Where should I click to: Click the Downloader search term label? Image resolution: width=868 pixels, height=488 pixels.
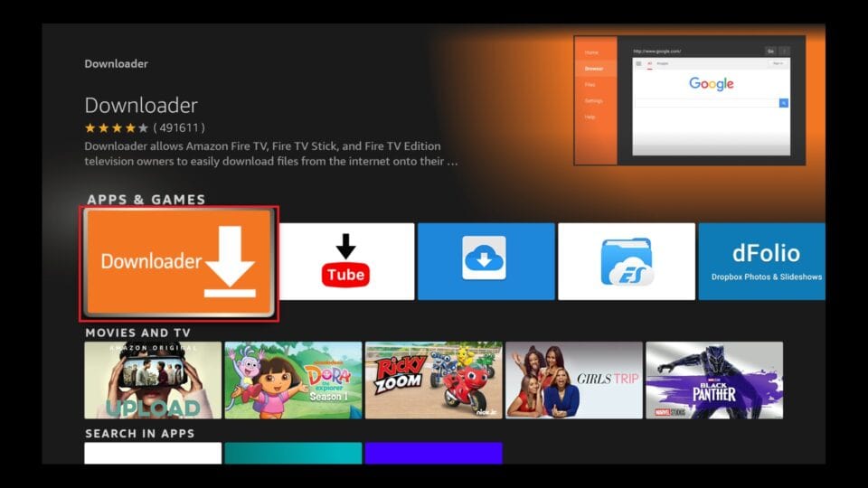tap(117, 63)
